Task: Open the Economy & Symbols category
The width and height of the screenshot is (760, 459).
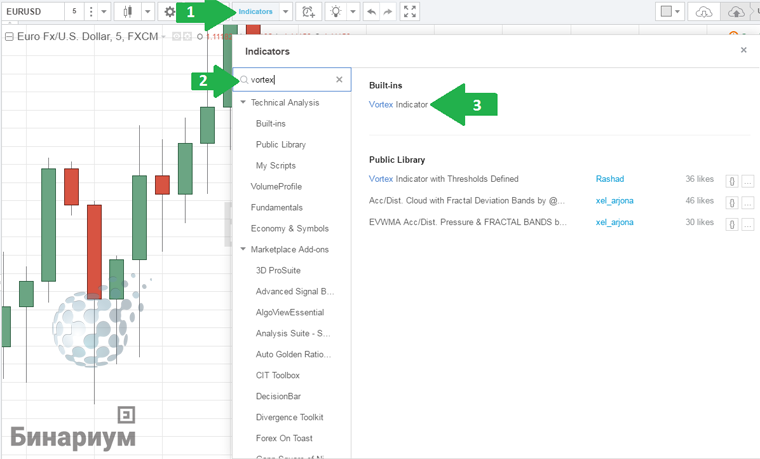Action: pos(289,228)
